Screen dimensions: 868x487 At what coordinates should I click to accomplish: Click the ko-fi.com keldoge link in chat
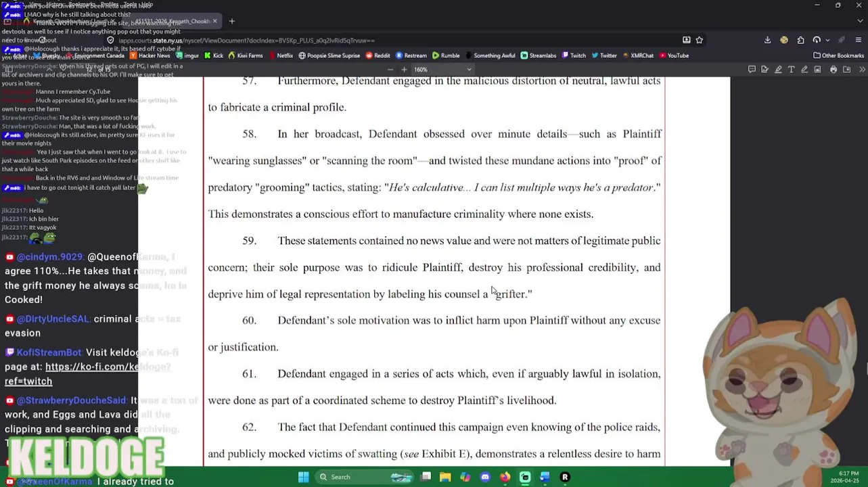click(x=88, y=374)
